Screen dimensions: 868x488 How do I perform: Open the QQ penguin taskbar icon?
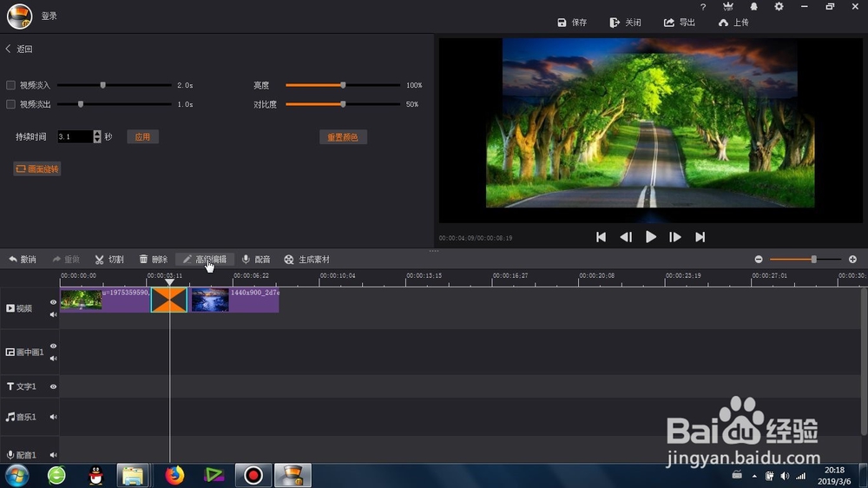click(95, 476)
